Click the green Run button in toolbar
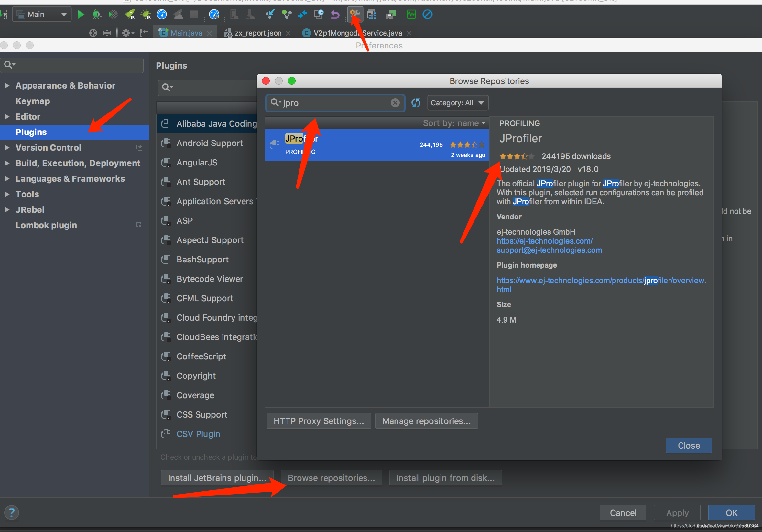Screen dimensions: 762x532 click(x=80, y=14)
